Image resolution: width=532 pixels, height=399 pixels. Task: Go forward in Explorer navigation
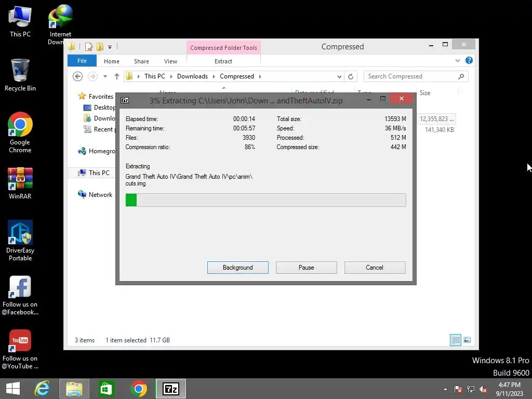pyautogui.click(x=92, y=76)
